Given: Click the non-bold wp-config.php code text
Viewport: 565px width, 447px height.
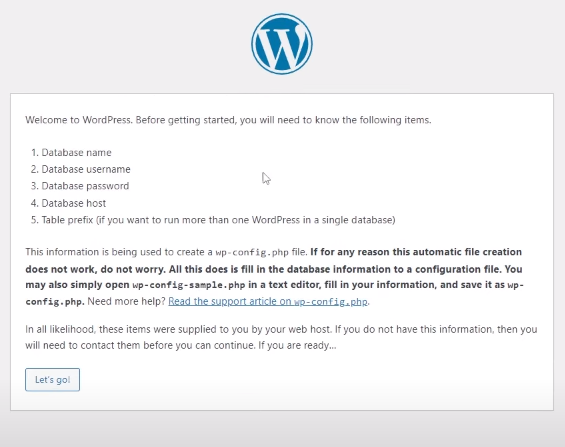Looking at the screenshot, I should coord(252,252).
